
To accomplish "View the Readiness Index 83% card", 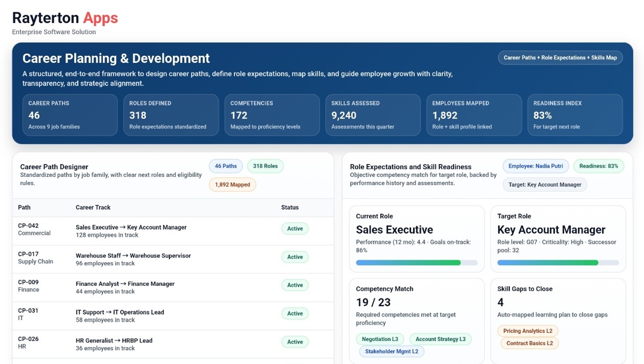I will tap(575, 115).
